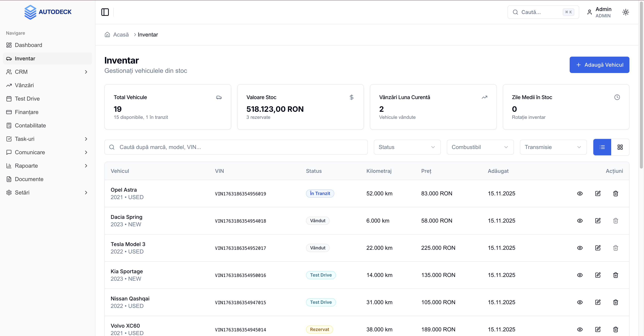Open the Combustibil filter dropdown
Viewport: 644px width, 336px height.
click(x=480, y=147)
